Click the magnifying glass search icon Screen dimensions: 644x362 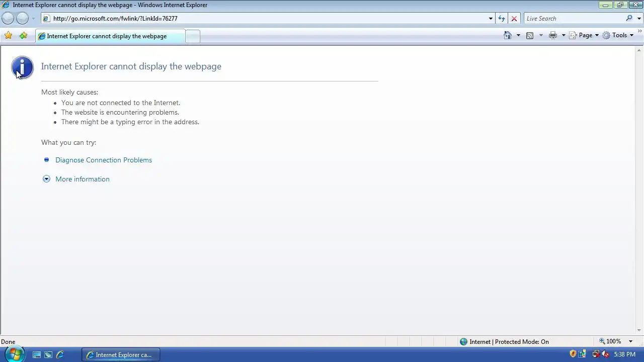tap(629, 19)
